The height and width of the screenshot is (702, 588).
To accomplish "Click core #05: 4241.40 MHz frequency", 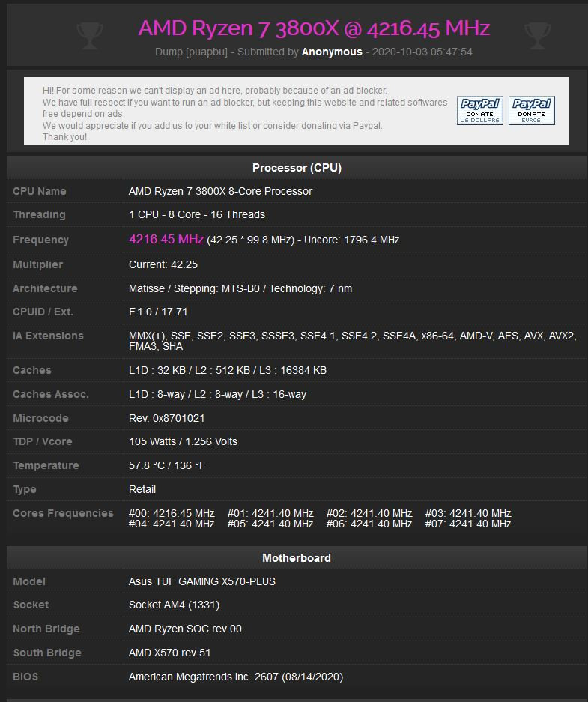I will [x=270, y=524].
